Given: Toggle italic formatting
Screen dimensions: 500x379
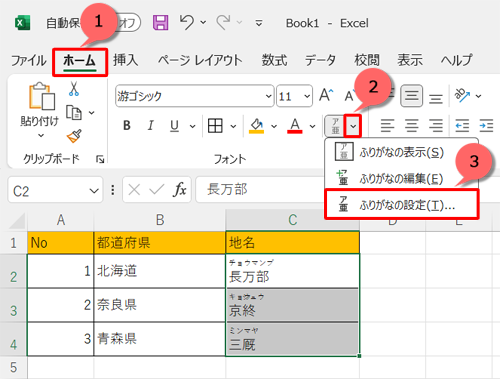Looking at the screenshot, I should 151,126.
